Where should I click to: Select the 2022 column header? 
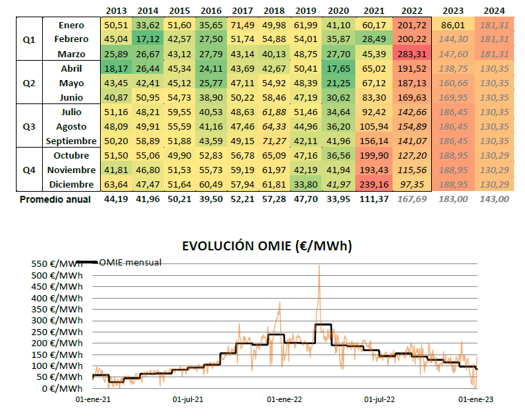coord(412,11)
